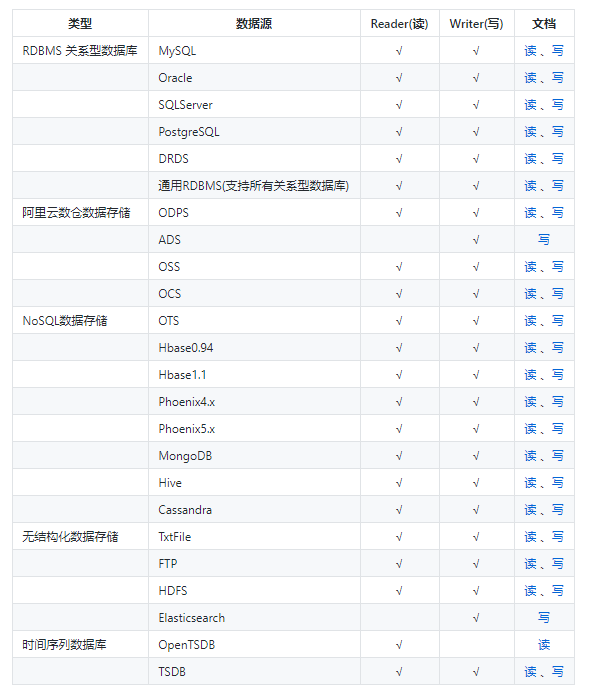Select the 阿里云数仓数据存储 type cell
The image size is (606, 700).
point(80,213)
